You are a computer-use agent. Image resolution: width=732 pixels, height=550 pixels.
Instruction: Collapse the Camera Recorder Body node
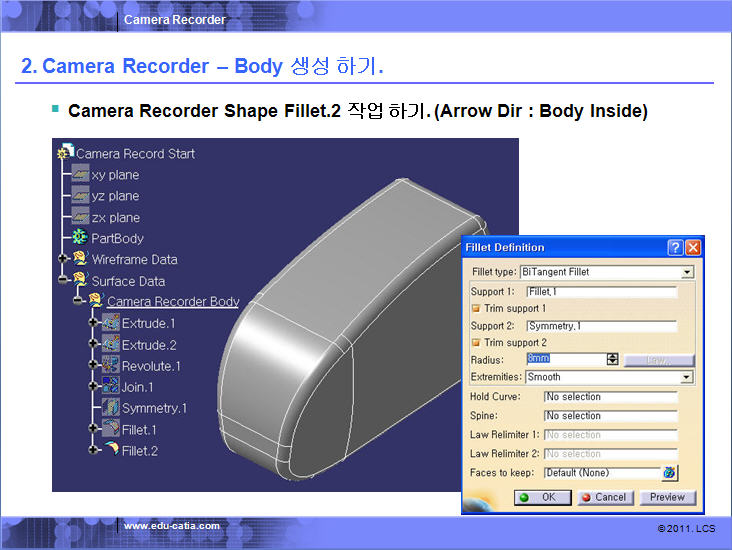(78, 302)
